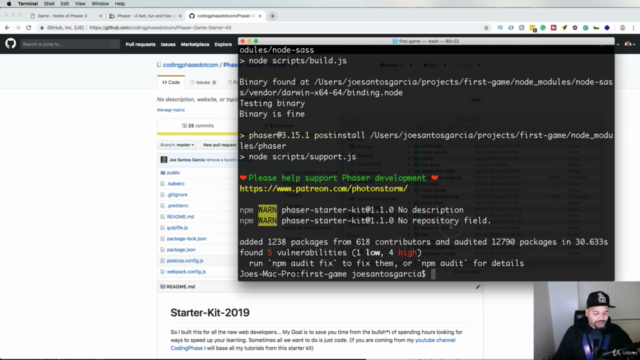Open a new browser tab
This screenshot has height=360, width=640.
click(x=272, y=16)
